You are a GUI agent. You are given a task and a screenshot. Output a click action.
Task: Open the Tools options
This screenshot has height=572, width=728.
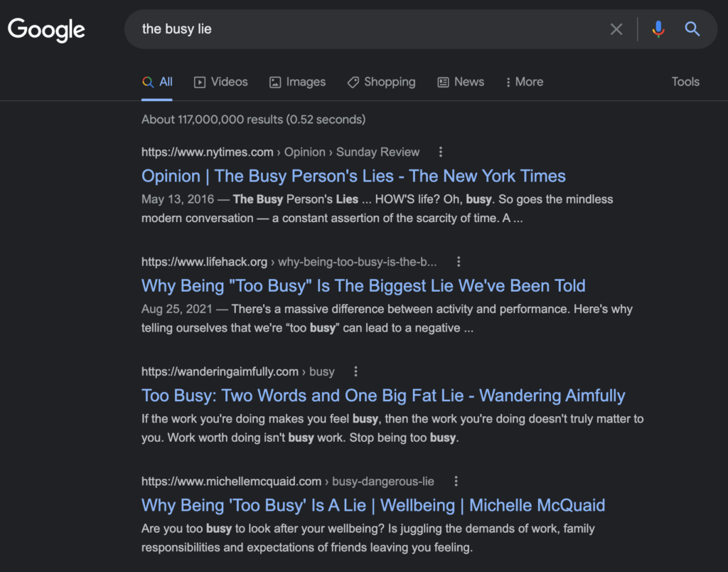[685, 83]
